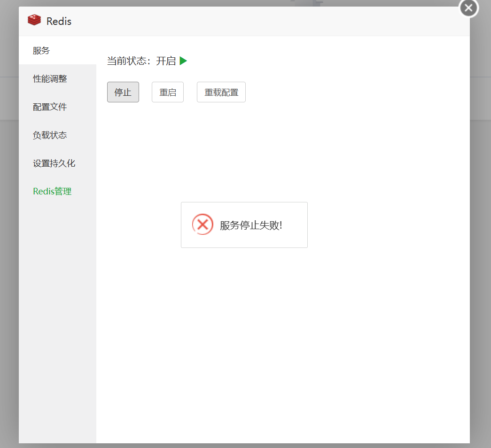Reload the config with 重载配置
491x448 pixels.
221,92
